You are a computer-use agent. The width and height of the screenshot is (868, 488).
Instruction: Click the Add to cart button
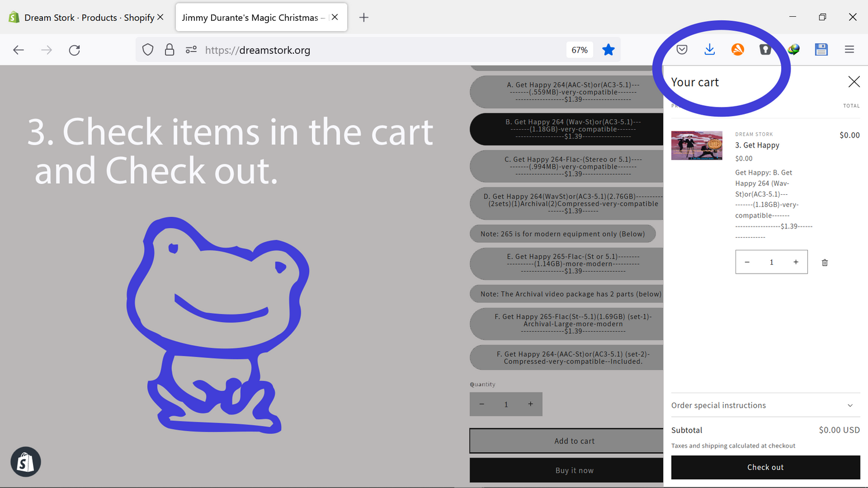click(x=567, y=441)
